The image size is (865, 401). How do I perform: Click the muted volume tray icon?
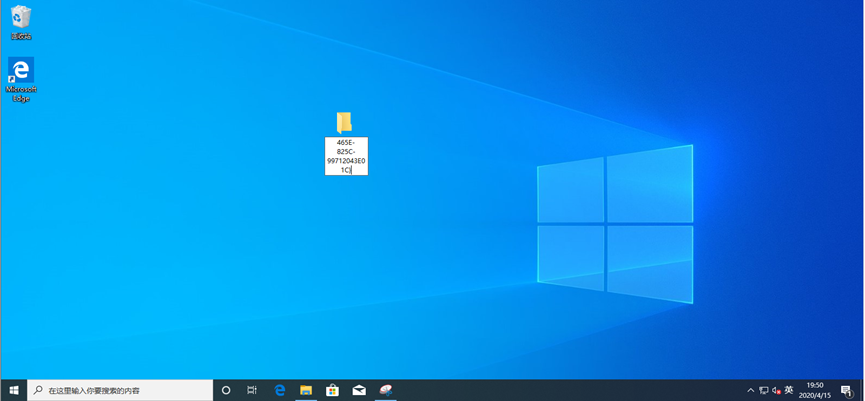(x=776, y=390)
